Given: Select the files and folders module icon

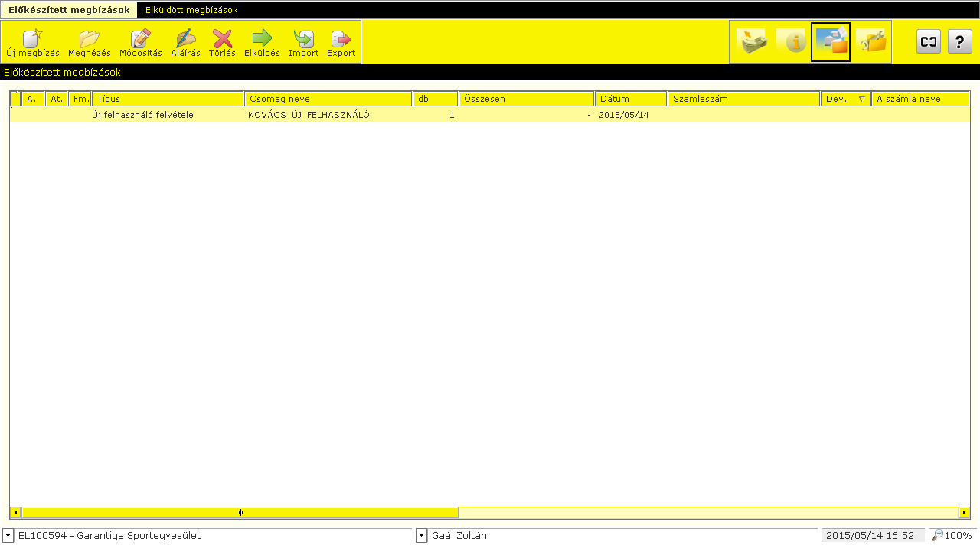Looking at the screenshot, I should 831,41.
